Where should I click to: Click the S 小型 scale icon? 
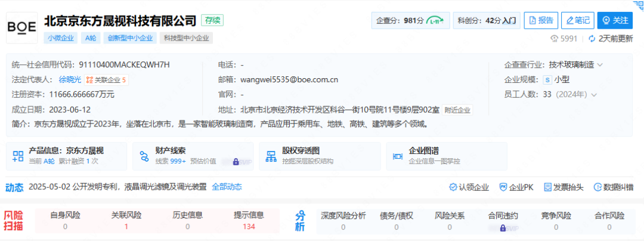coord(547,80)
